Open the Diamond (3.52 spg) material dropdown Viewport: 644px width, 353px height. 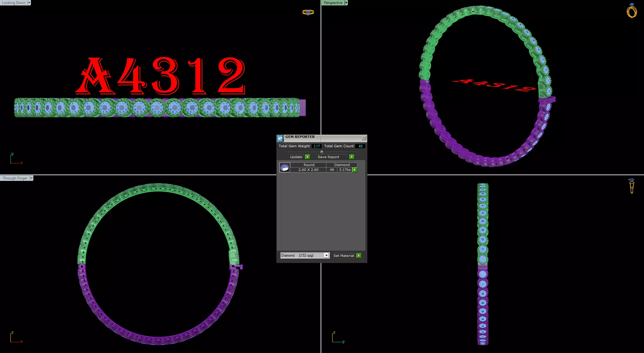click(326, 255)
